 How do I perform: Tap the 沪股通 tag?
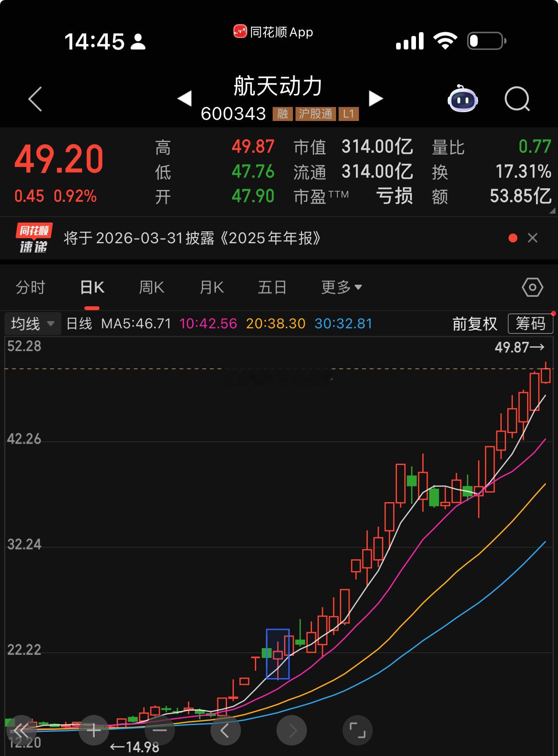pos(316,114)
